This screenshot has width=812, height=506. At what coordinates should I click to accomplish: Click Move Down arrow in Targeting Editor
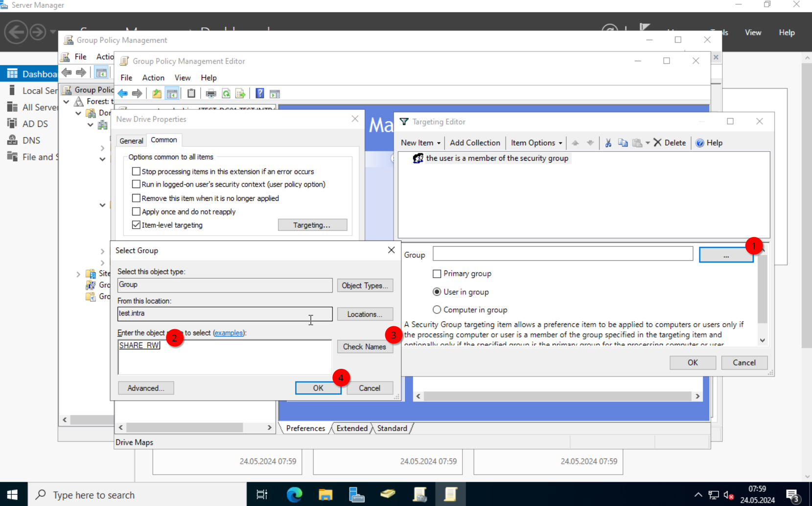click(x=590, y=143)
